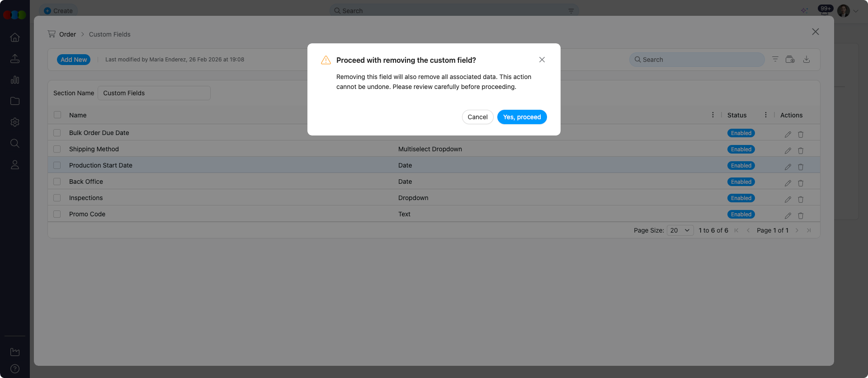Open the search magnifier in sidebar
The image size is (868, 378).
click(x=15, y=144)
